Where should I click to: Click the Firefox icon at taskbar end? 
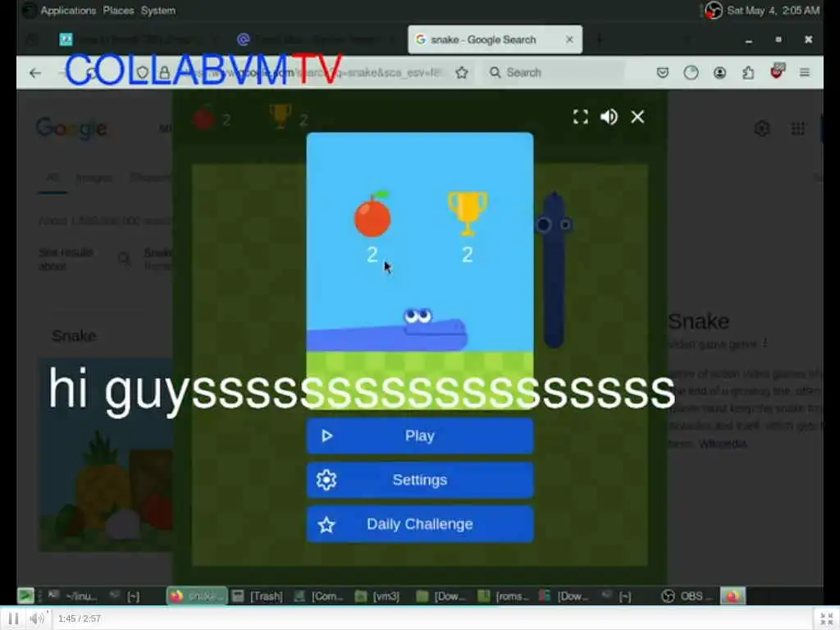[733, 596]
